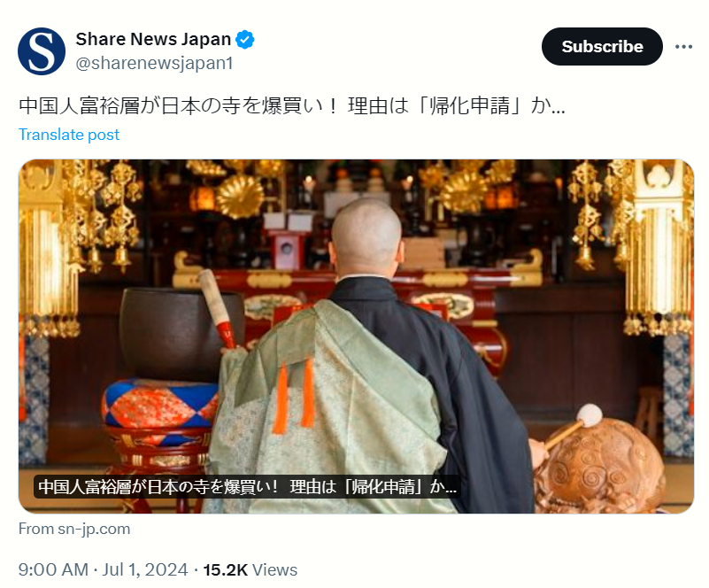Image resolution: width=709 pixels, height=588 pixels.
Task: Subscribe to Share News Japan
Action: pos(602,47)
